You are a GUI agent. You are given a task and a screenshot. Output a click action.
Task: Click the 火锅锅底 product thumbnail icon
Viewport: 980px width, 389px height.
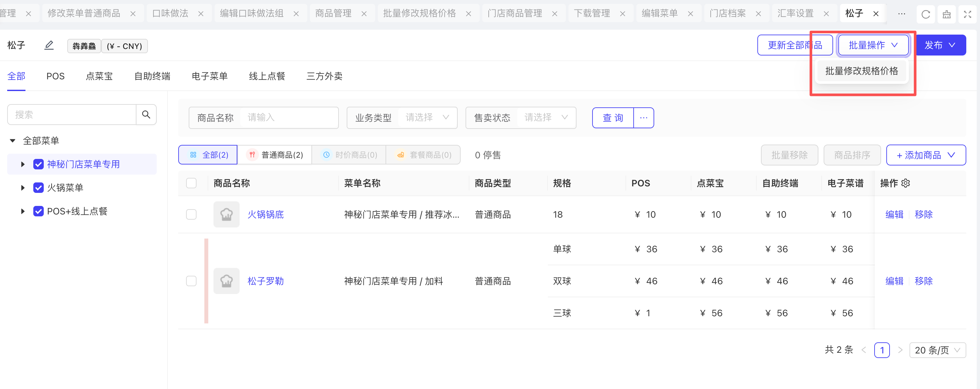point(226,214)
